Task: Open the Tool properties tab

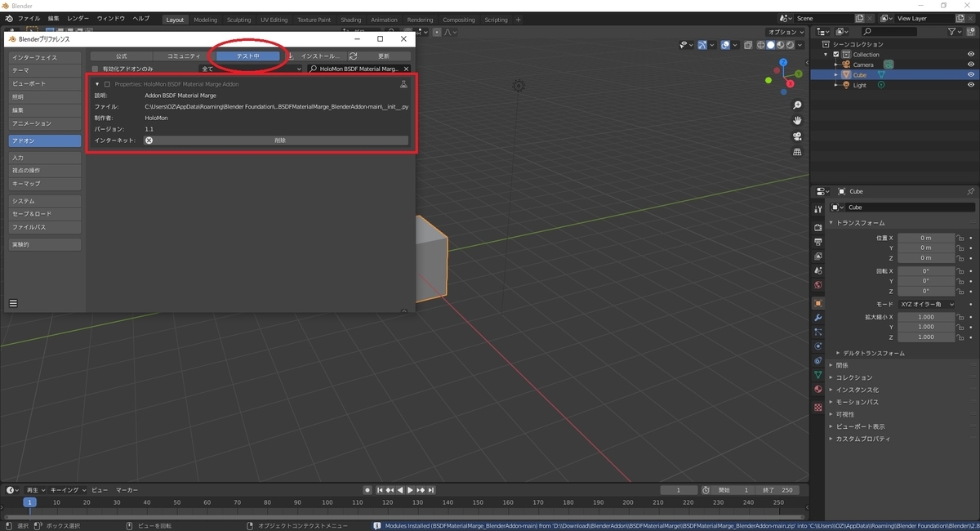Action: pyautogui.click(x=817, y=209)
